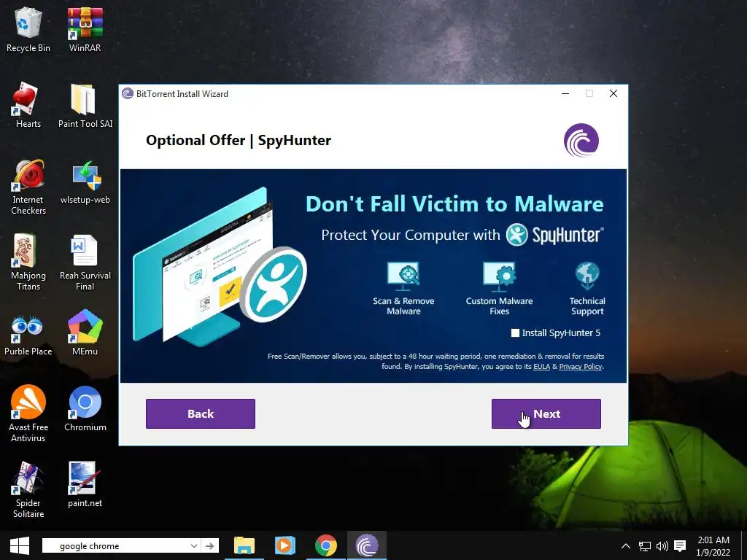Select the WinRAR desktop shortcut
Viewport: 747px width, 560px height.
tap(85, 29)
